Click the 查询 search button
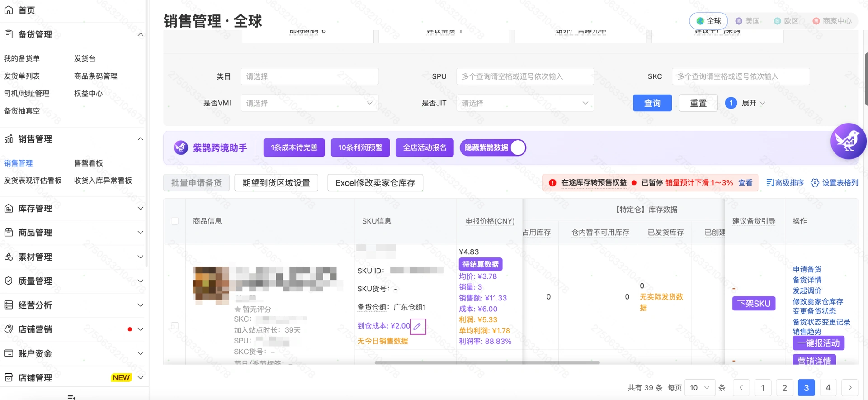 (652, 103)
